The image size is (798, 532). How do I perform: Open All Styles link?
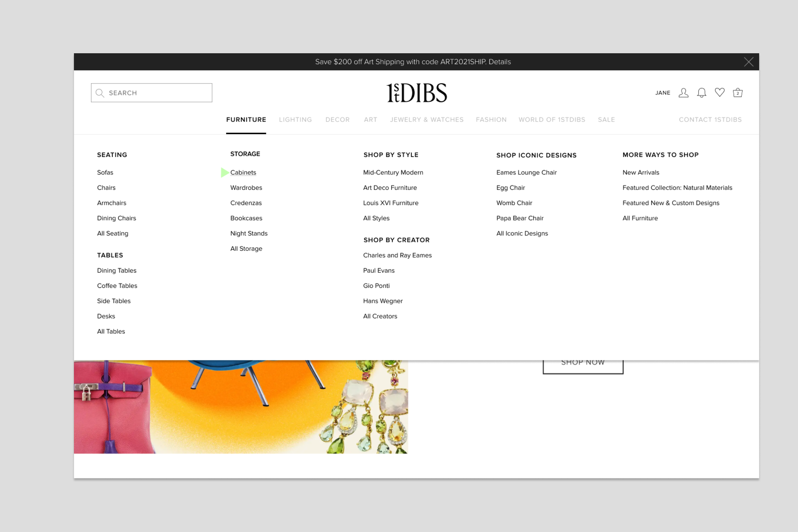pyautogui.click(x=376, y=218)
